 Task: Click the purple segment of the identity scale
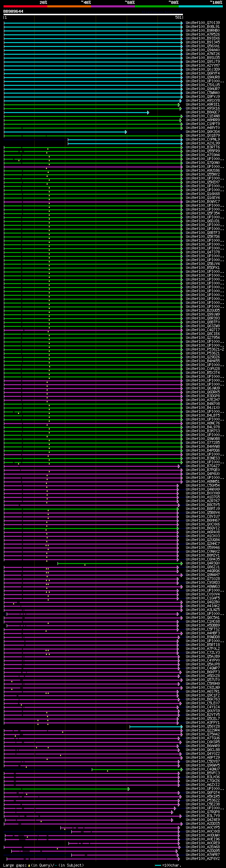click(x=113, y=6)
